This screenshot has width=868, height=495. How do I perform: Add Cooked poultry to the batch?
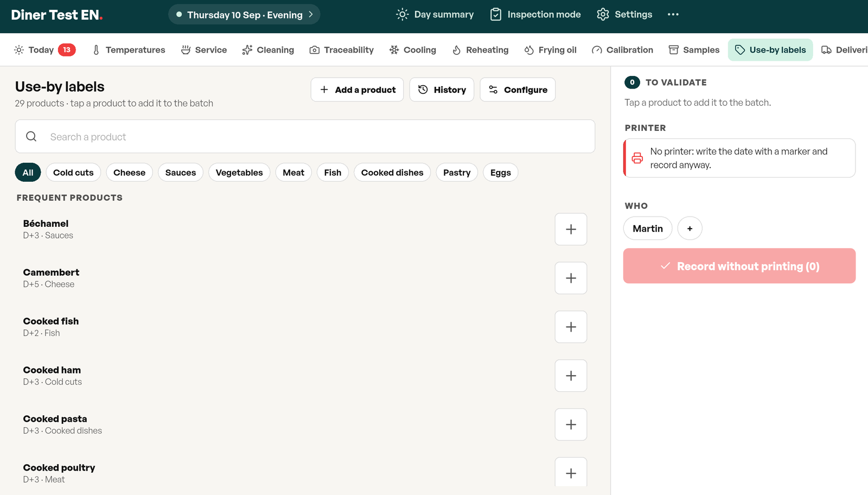[571, 472]
